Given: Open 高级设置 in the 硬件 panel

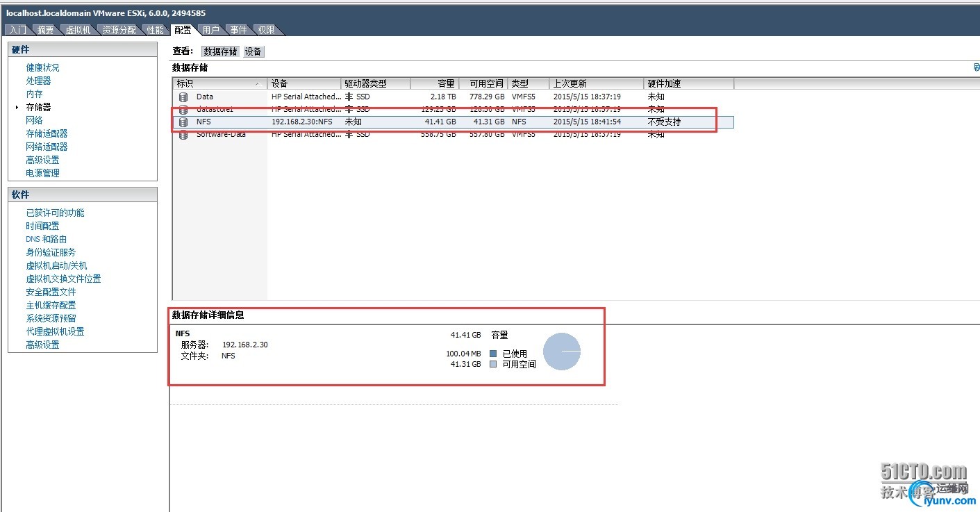Looking at the screenshot, I should pos(43,160).
